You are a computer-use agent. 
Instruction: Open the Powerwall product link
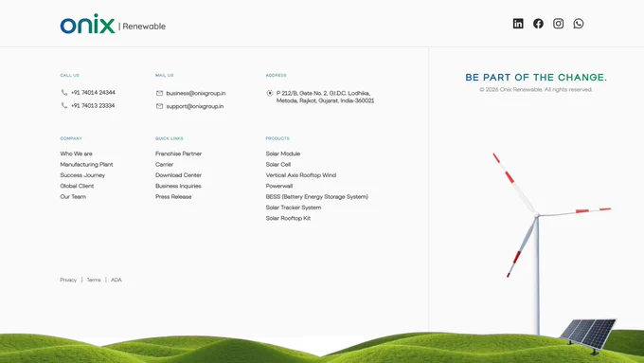pyautogui.click(x=279, y=186)
